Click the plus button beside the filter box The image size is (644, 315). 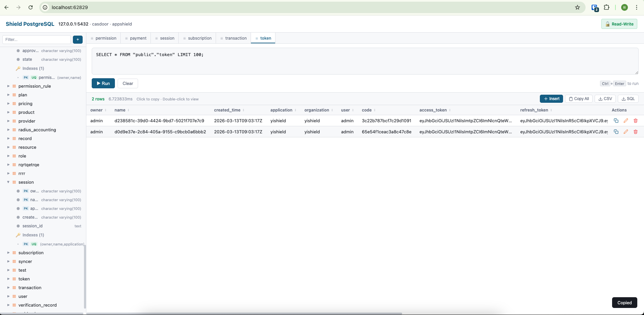78,40
